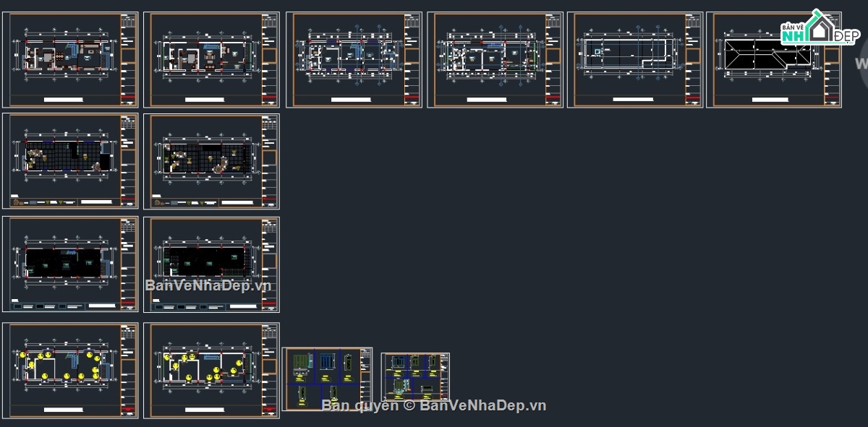Select the black-filled roof plan sheet

coord(774,60)
